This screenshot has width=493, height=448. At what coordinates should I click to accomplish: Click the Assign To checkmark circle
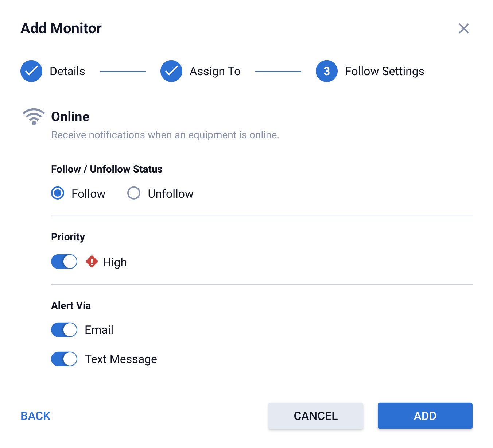pyautogui.click(x=171, y=71)
